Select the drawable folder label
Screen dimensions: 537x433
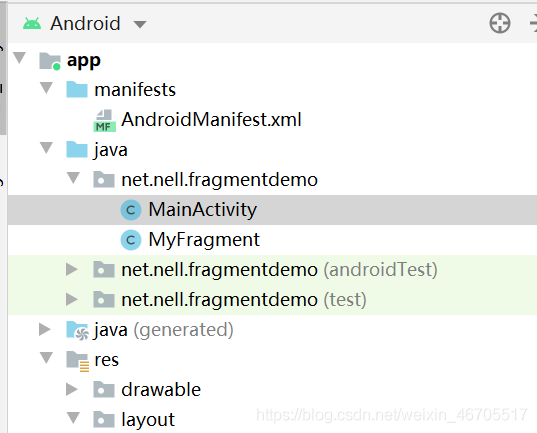[161, 389]
